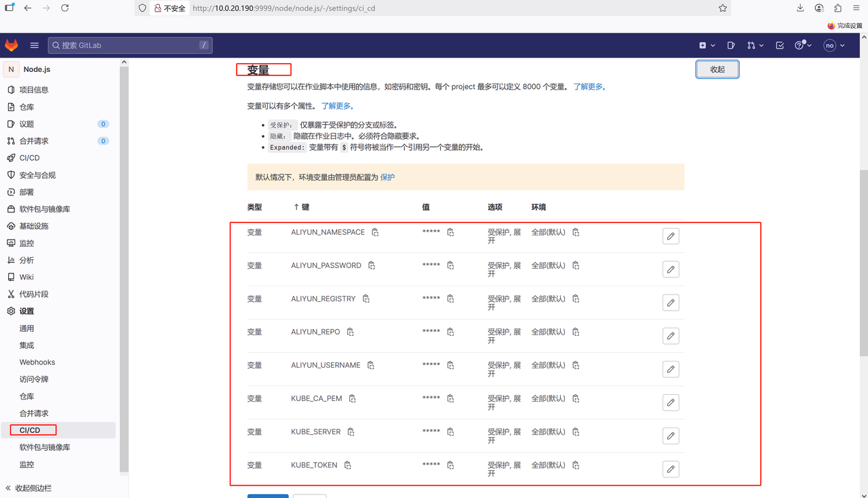
Task: Copy the masked value of KUBE_TOKEN
Action: click(450, 465)
